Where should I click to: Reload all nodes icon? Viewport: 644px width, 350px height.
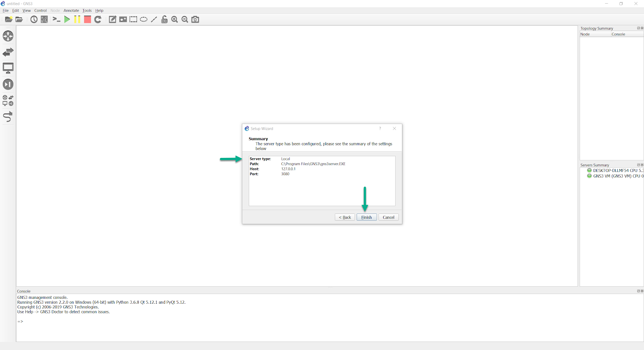(98, 19)
